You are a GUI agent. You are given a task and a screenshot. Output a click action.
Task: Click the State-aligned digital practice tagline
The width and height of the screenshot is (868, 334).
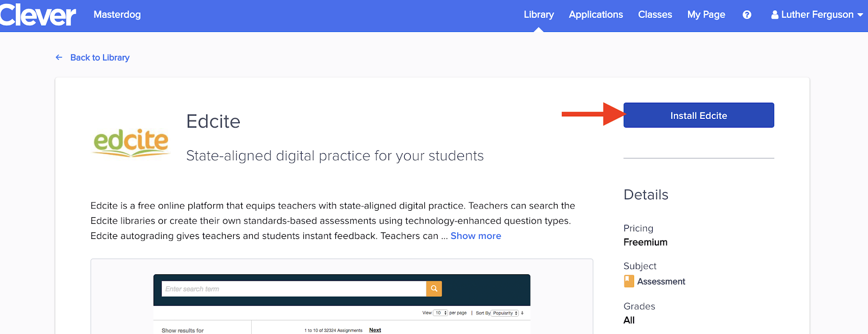click(x=335, y=156)
